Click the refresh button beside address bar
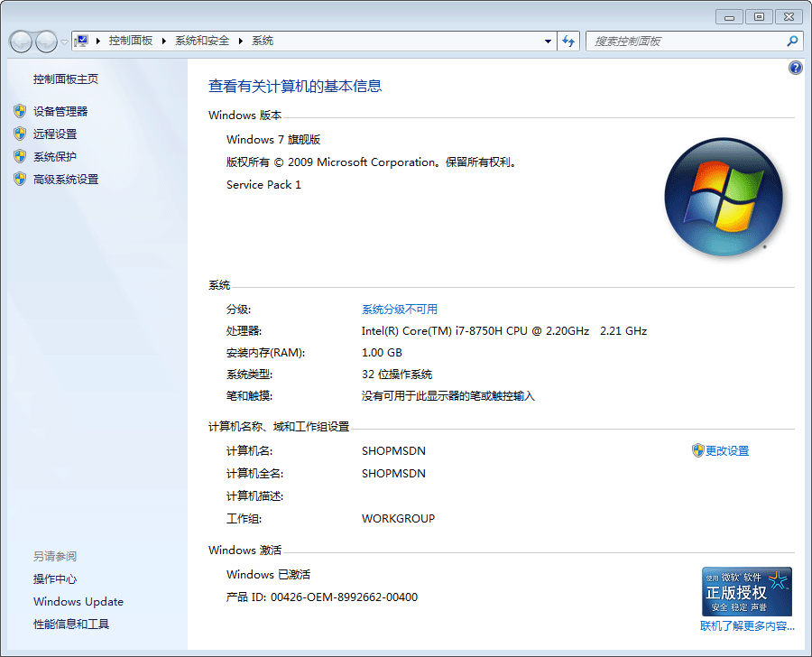Screen dimensions: 812x657 [x=568, y=41]
